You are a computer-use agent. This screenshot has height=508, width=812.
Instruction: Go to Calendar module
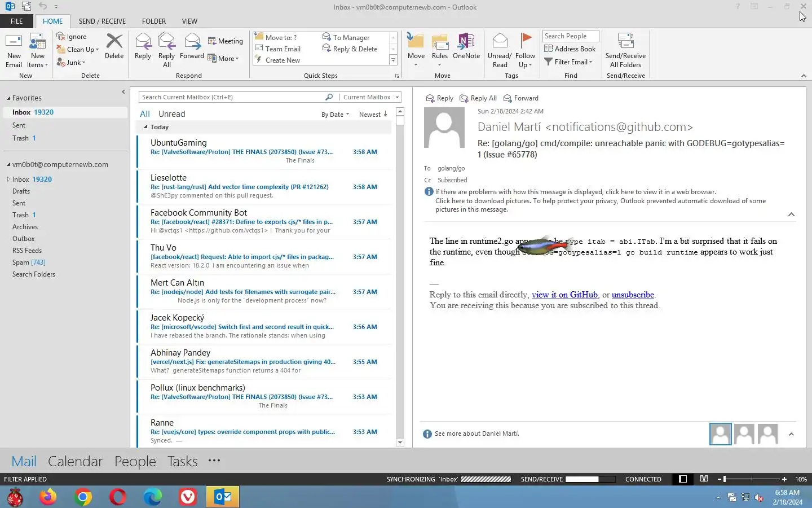[75, 461]
